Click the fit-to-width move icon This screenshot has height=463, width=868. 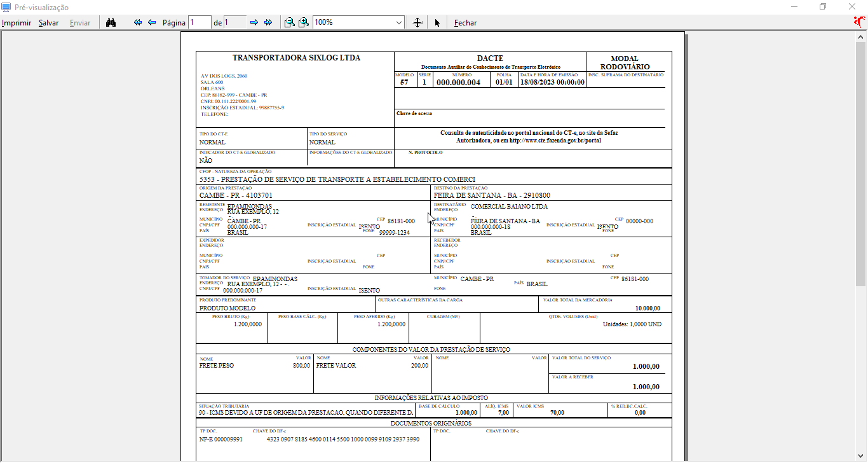[x=417, y=22]
